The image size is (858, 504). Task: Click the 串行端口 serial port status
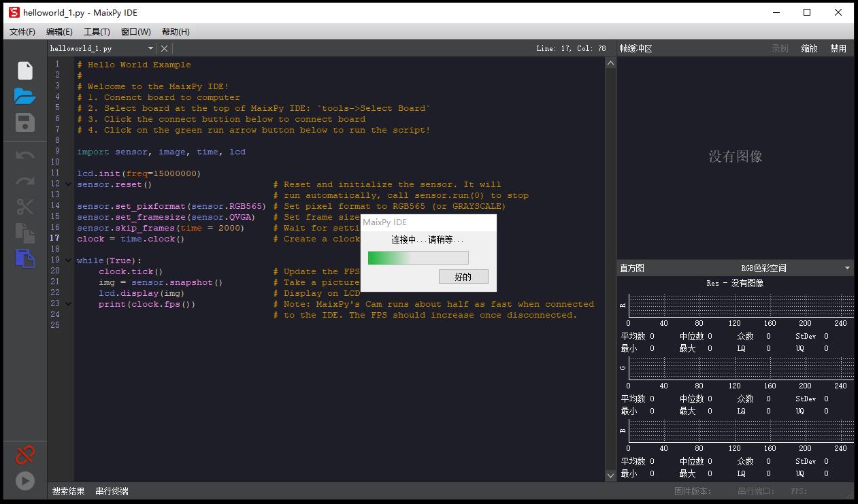pos(756,491)
